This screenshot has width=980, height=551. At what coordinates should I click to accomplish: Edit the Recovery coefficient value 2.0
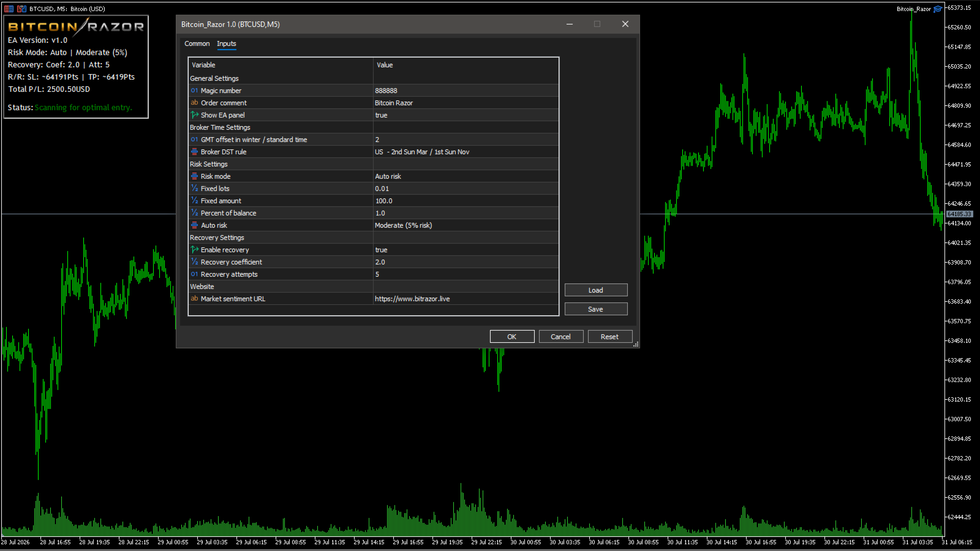click(x=466, y=262)
